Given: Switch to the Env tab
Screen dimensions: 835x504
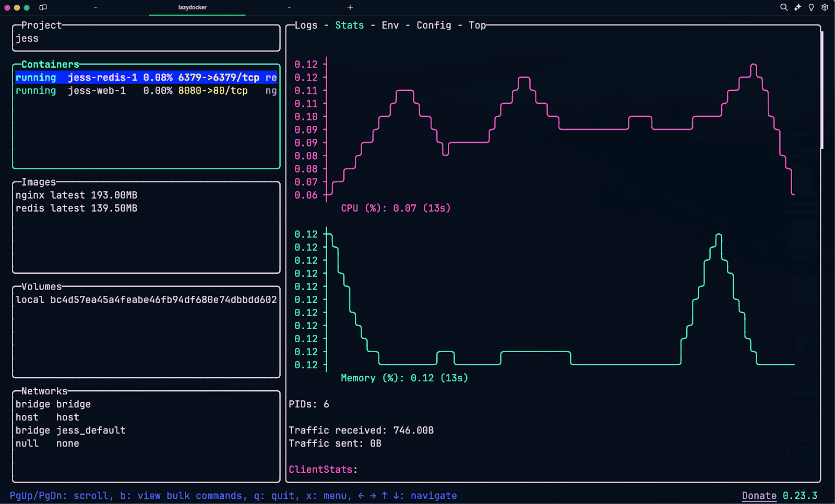Looking at the screenshot, I should pyautogui.click(x=390, y=25).
